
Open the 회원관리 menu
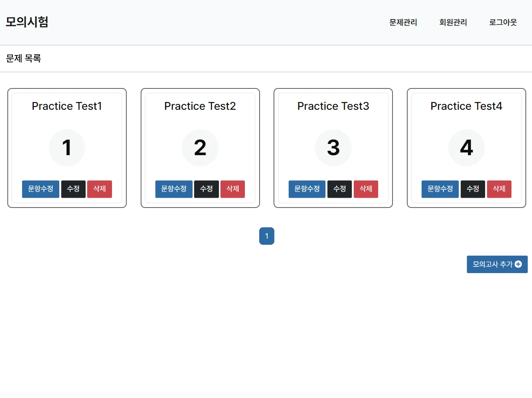[x=453, y=22]
